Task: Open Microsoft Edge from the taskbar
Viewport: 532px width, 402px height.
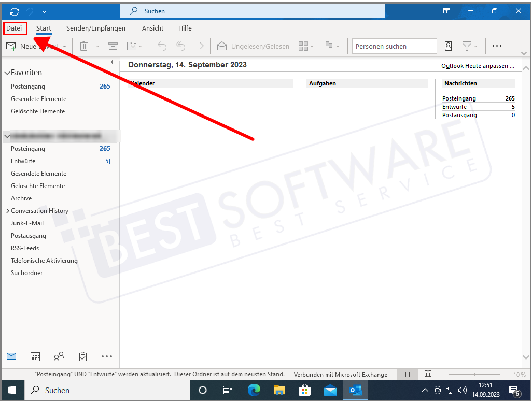Action: pos(253,390)
